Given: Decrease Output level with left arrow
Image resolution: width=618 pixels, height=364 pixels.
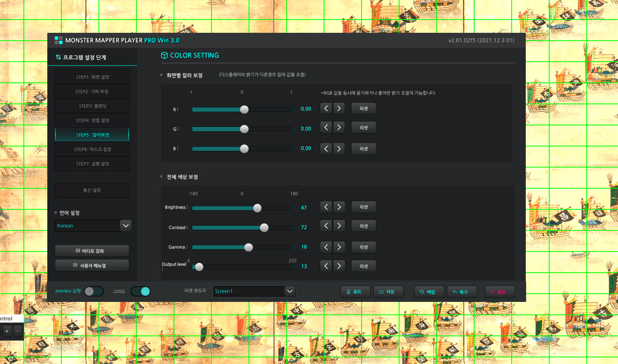Looking at the screenshot, I should (x=326, y=266).
